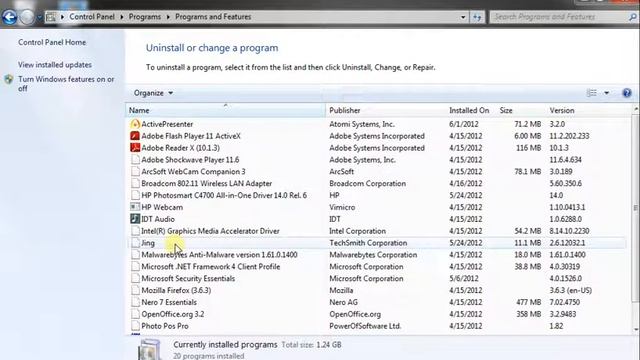Click the Nero 7 Essentials icon
Image resolution: width=640 pixels, height=360 pixels.
click(x=135, y=302)
